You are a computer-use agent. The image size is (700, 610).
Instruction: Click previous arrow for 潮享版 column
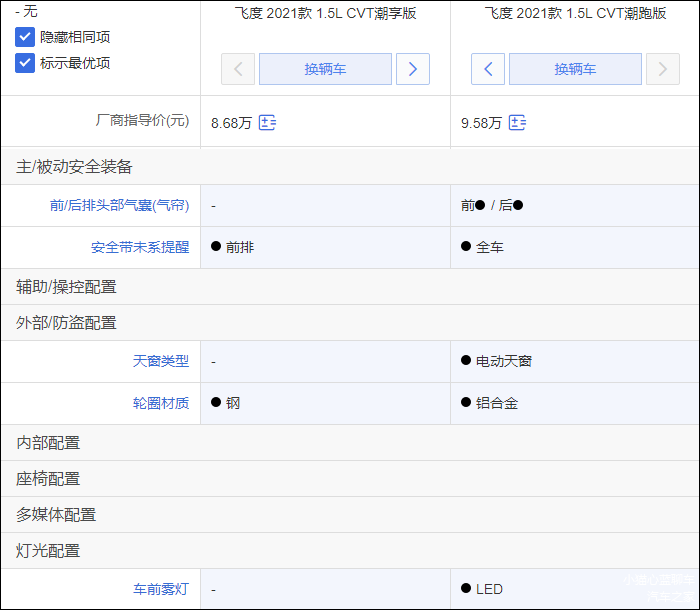238,69
